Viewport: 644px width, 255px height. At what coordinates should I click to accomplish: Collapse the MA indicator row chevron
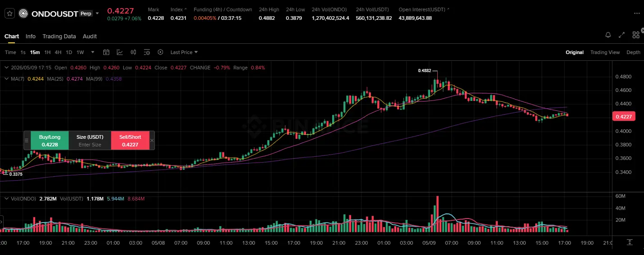pyautogui.click(x=6, y=79)
